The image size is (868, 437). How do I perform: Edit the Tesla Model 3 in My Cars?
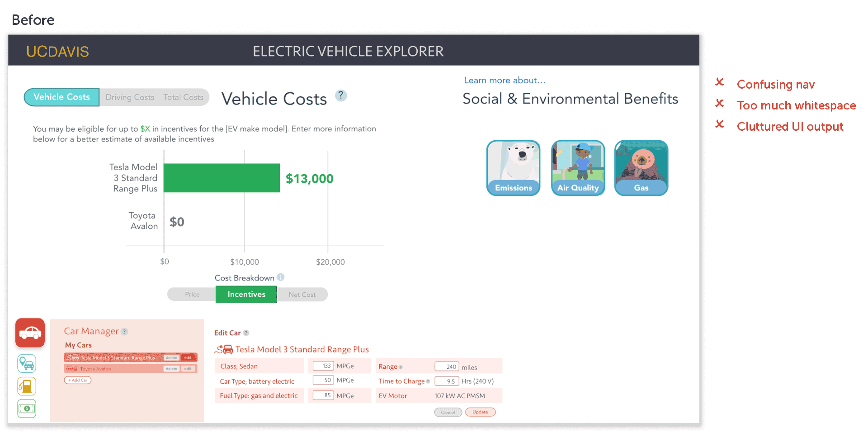point(188,357)
